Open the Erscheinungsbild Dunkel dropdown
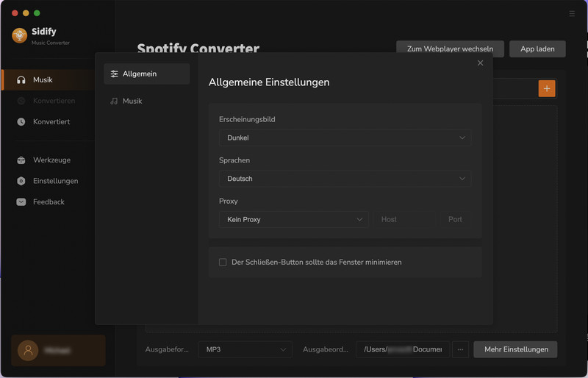This screenshot has width=588, height=378. click(x=345, y=138)
